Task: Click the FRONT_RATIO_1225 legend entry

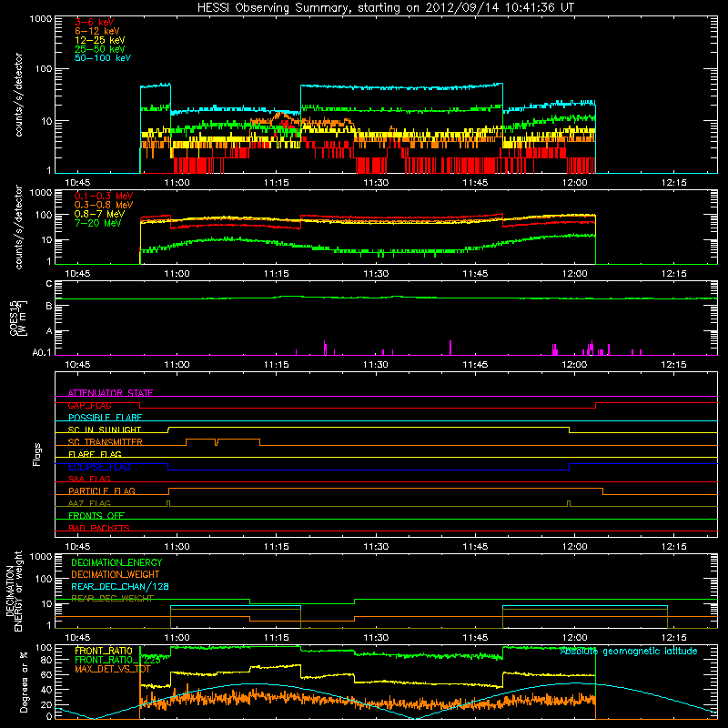Action: click(117, 660)
